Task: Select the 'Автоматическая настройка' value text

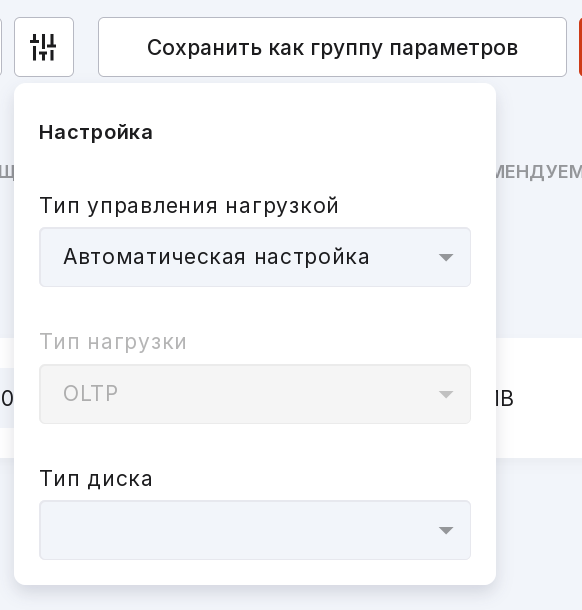Action: coord(216,257)
